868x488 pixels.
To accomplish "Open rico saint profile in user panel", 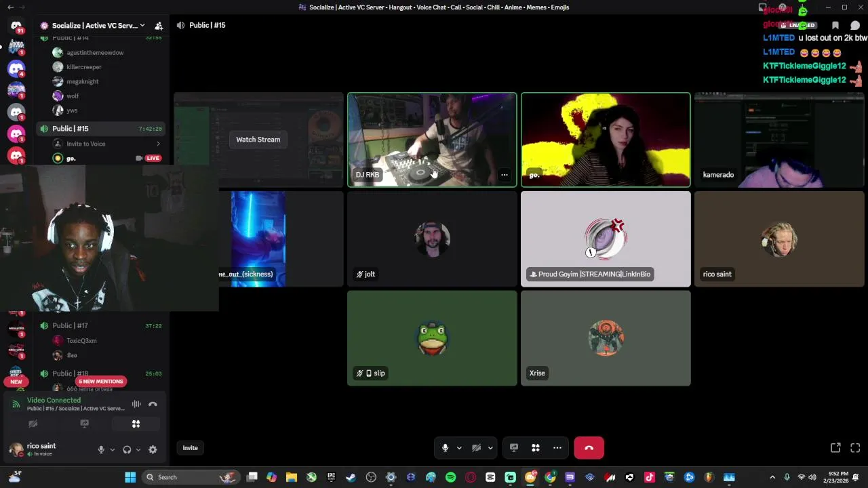I will click(41, 449).
